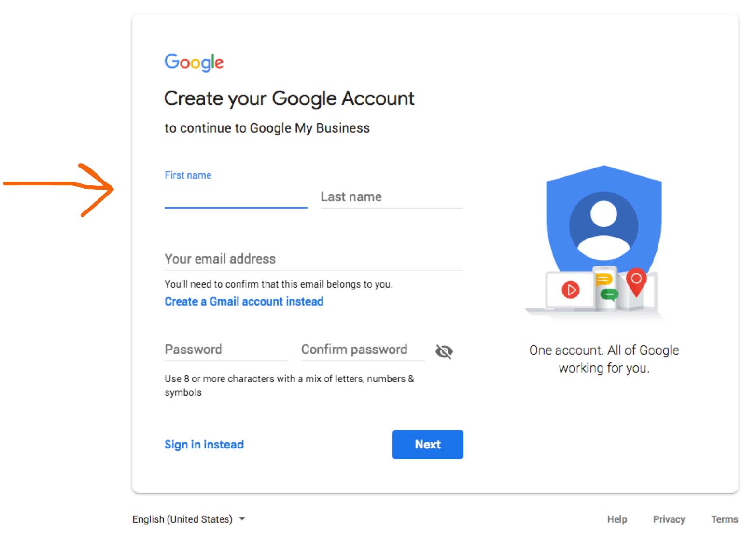Click the Last name field
The image size is (756, 546).
tap(392, 197)
